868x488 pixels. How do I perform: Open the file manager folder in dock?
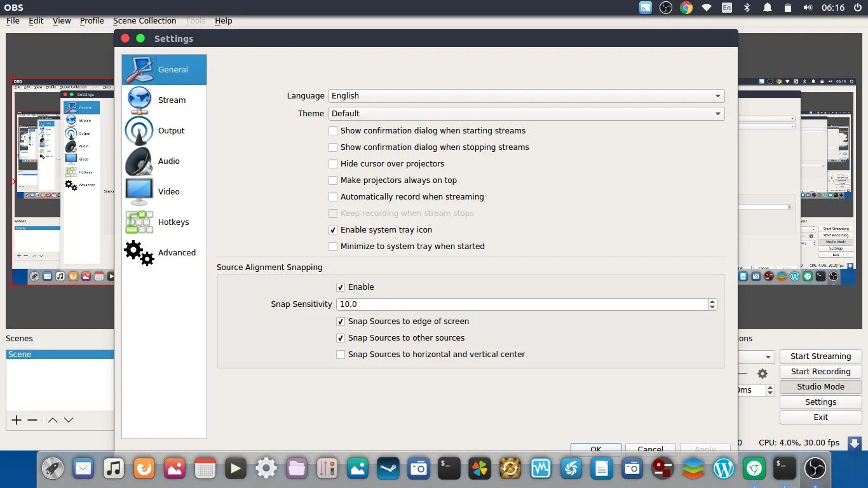click(297, 469)
